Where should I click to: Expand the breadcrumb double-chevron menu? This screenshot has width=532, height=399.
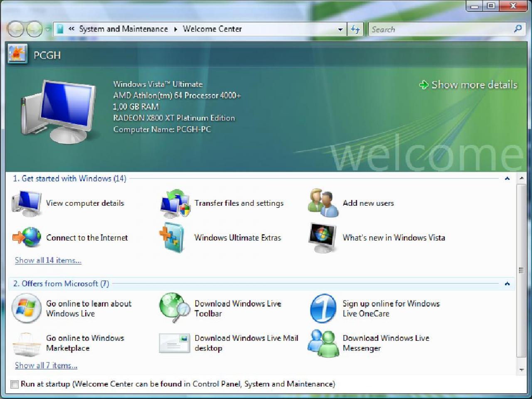tap(71, 29)
